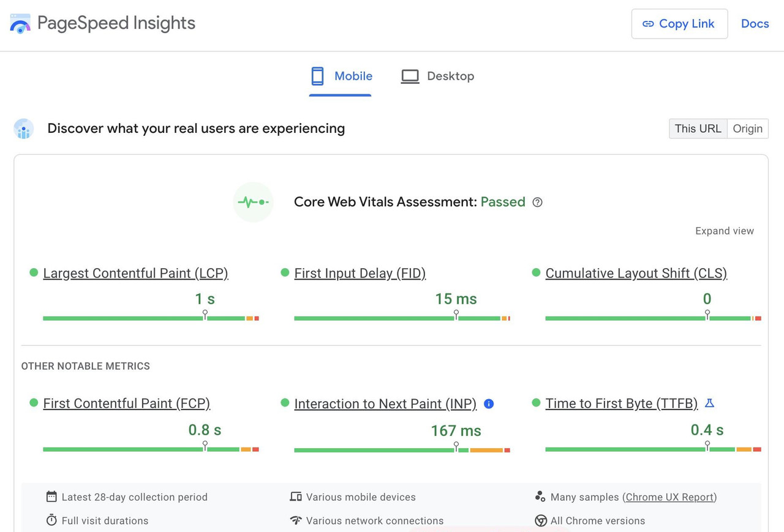Click the real users chart icon

pos(24,129)
